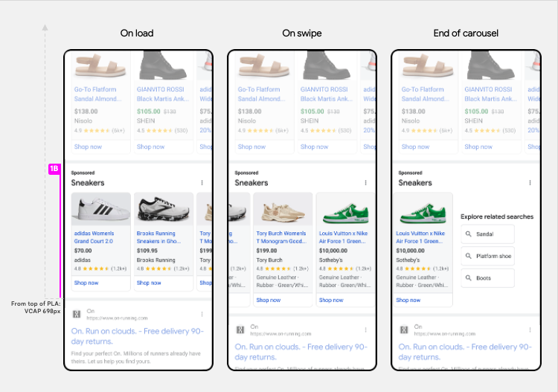Click adidas Women's Grand Court 2.0 title
Image resolution: width=558 pixels, height=392 pixels.
click(x=94, y=237)
